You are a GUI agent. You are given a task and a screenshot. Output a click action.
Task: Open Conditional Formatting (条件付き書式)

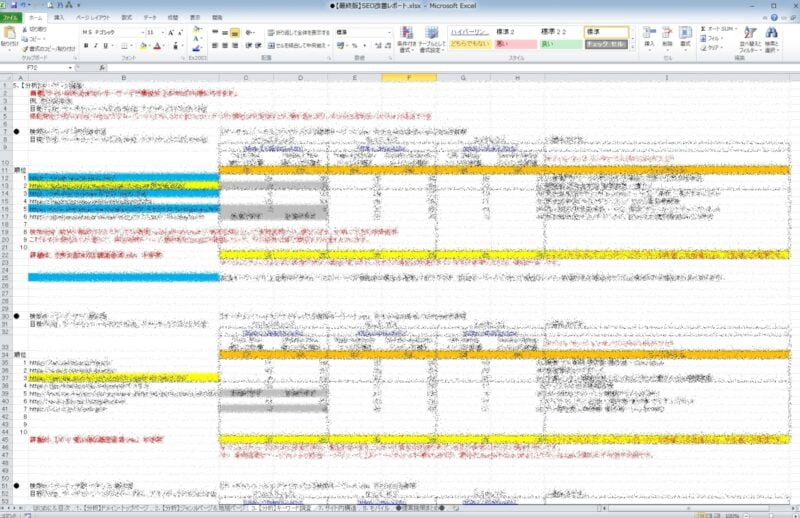pyautogui.click(x=407, y=39)
